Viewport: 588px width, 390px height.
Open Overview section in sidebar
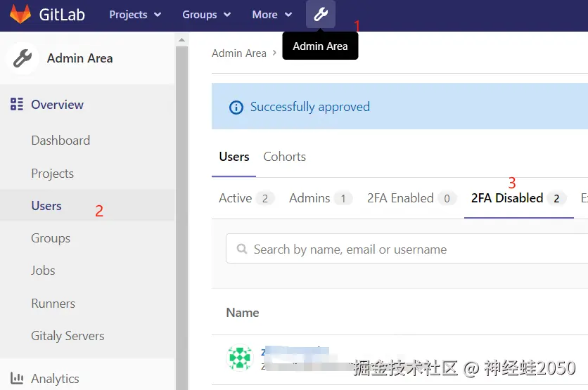tap(57, 105)
